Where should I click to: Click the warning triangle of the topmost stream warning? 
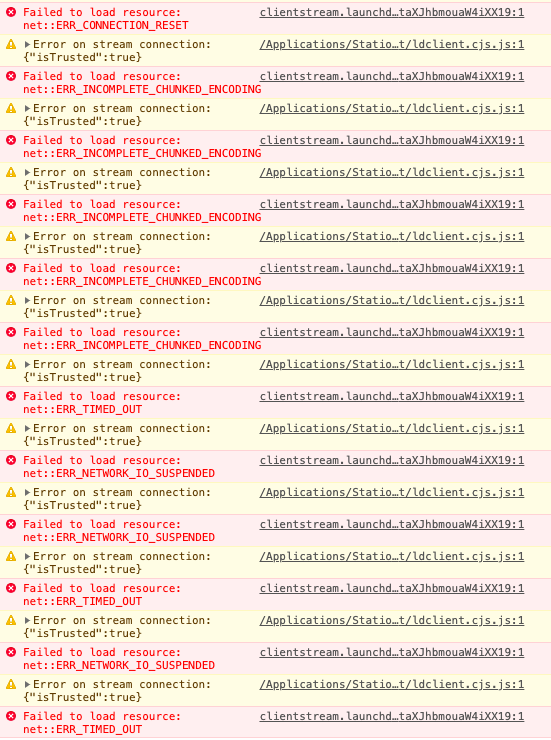[x=11, y=44]
